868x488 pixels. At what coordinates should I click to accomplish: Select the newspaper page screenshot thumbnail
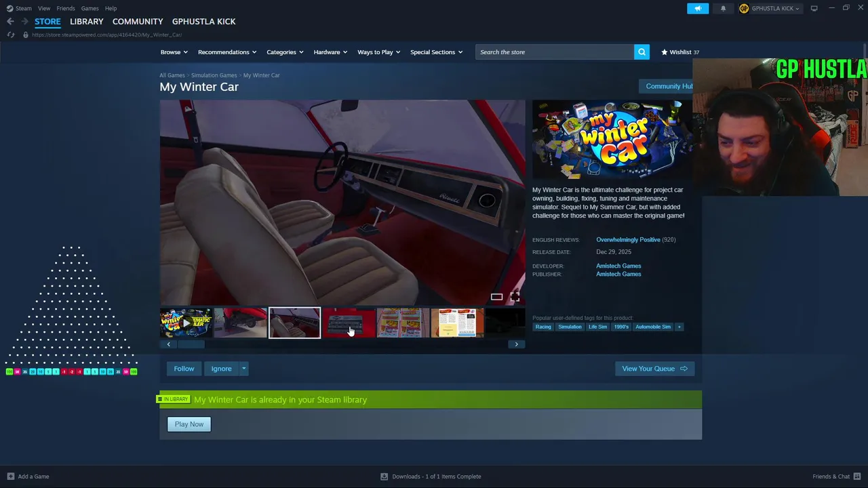457,323
